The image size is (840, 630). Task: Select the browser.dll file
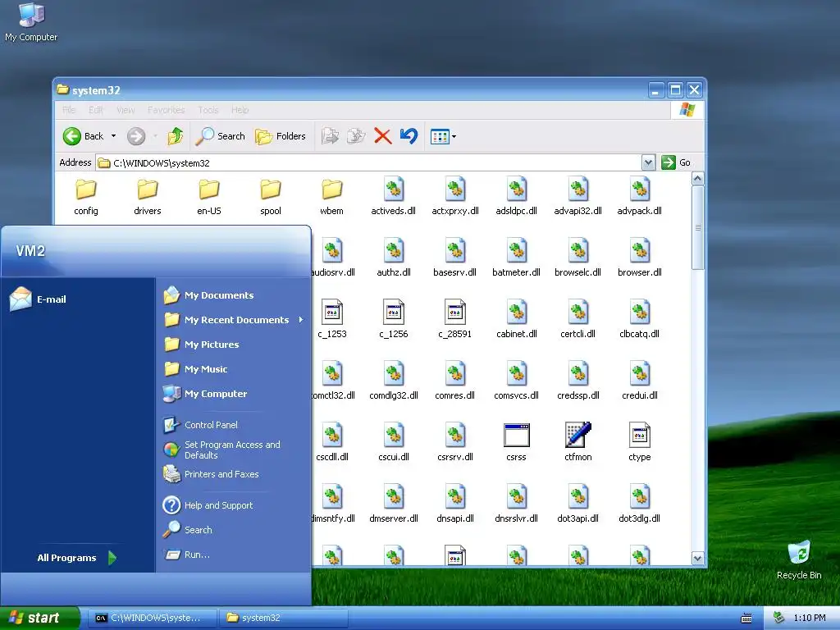click(x=640, y=258)
